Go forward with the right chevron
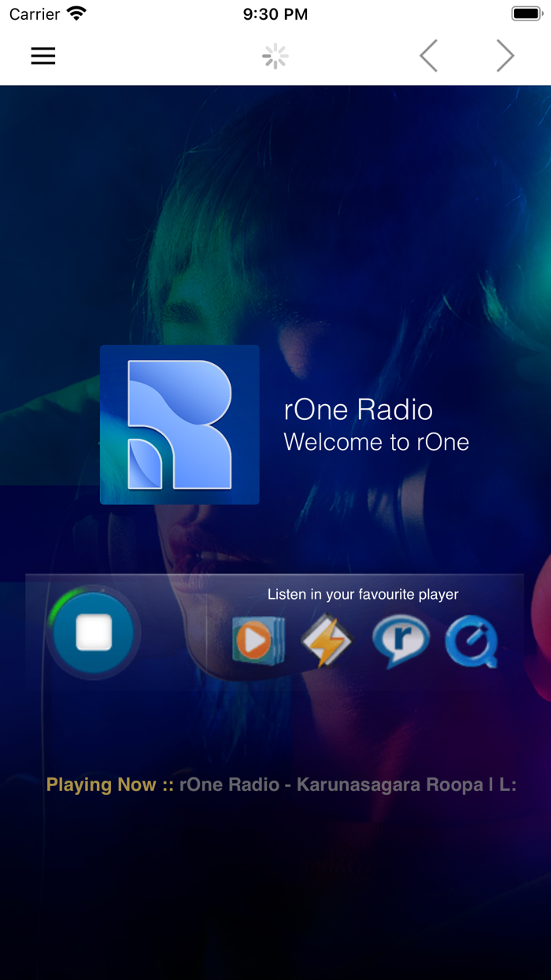 click(x=505, y=56)
